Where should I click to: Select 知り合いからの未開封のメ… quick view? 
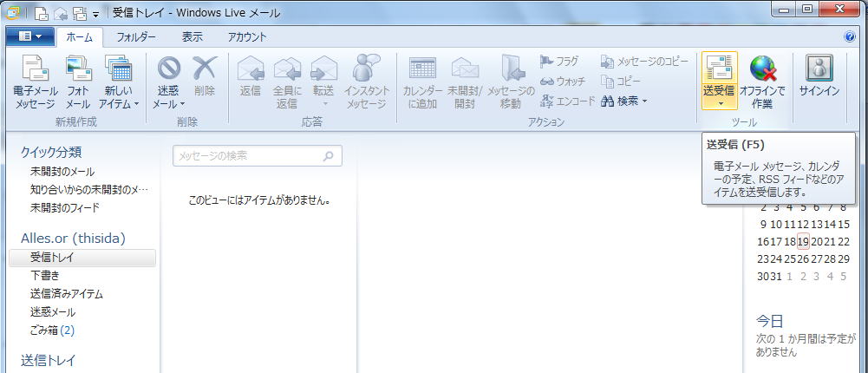[x=89, y=190]
